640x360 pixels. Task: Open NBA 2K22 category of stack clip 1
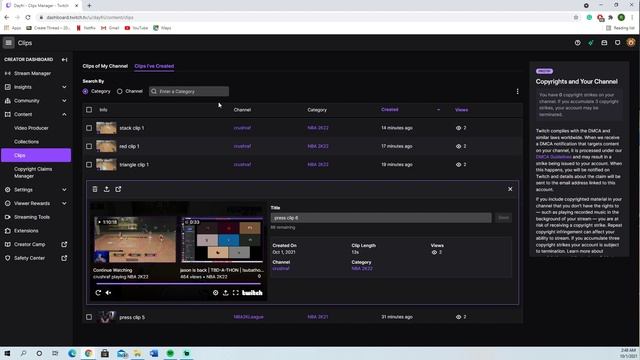pos(318,128)
